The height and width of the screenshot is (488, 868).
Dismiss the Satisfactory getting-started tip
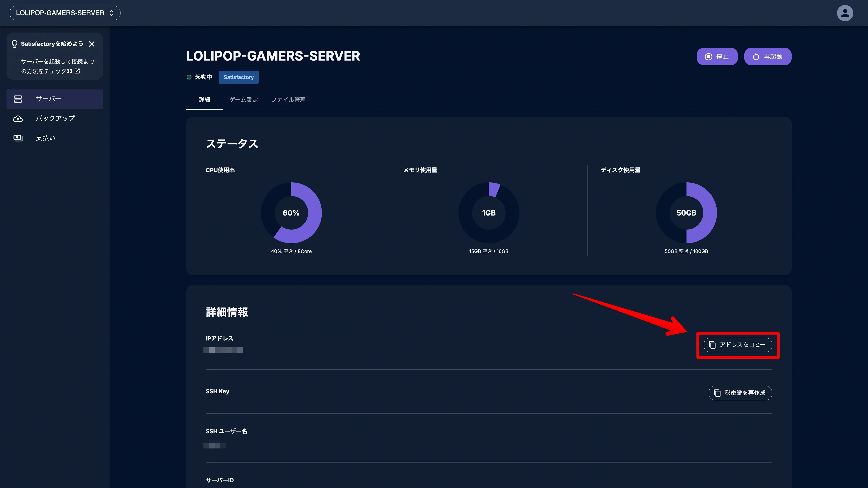tap(92, 44)
